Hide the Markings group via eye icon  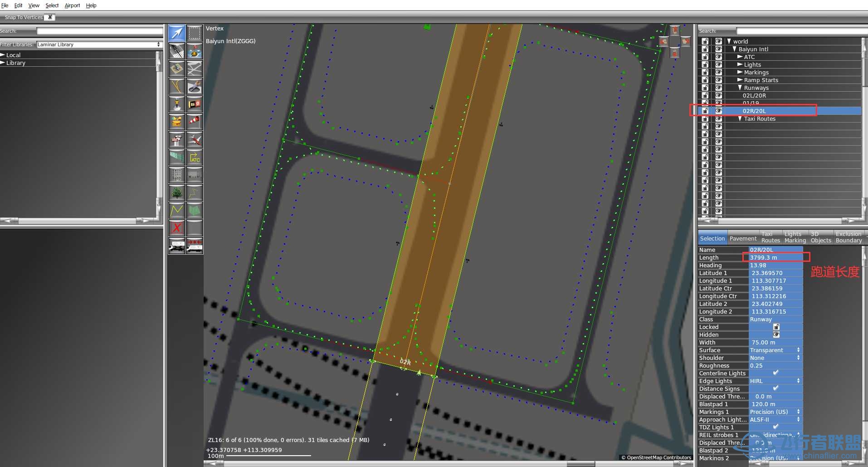pos(718,72)
